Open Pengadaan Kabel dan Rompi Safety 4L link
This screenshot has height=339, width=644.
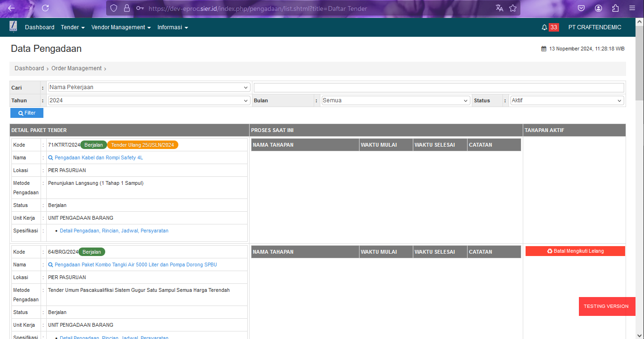click(99, 158)
